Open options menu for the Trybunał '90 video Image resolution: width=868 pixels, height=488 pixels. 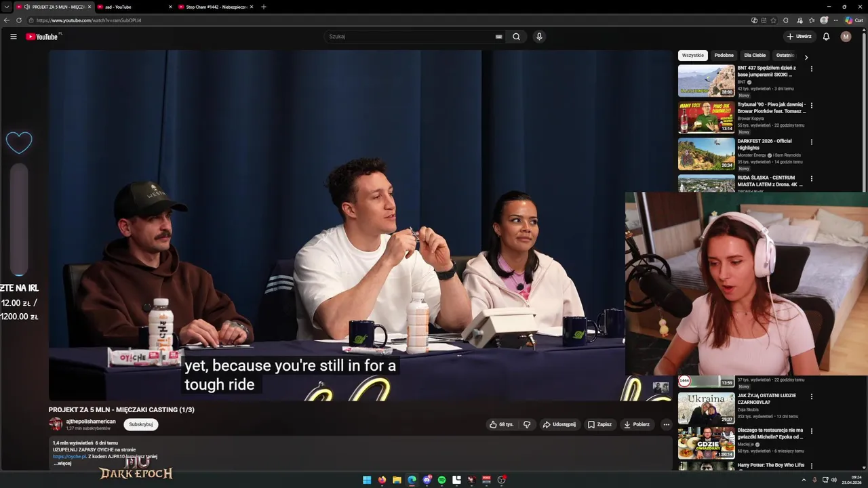[x=811, y=105]
